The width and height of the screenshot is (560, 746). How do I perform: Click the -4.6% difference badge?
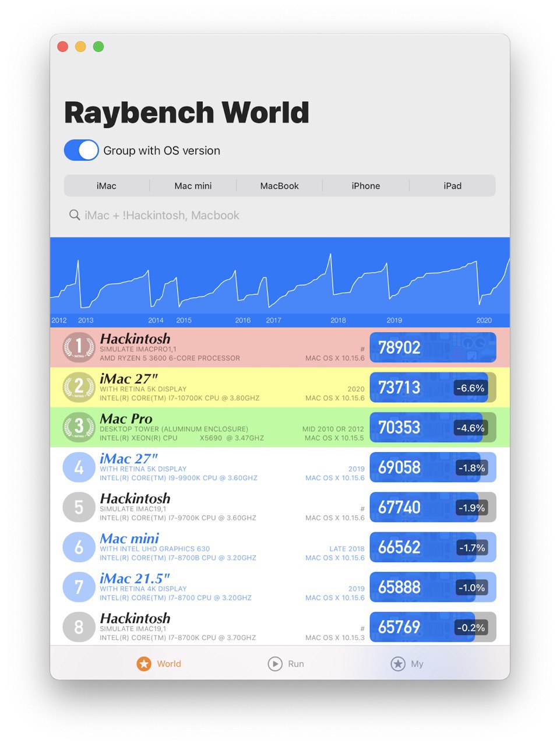[470, 428]
